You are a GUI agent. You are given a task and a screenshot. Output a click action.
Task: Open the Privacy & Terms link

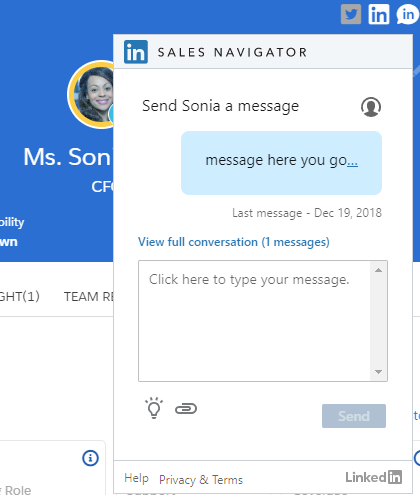pyautogui.click(x=201, y=480)
